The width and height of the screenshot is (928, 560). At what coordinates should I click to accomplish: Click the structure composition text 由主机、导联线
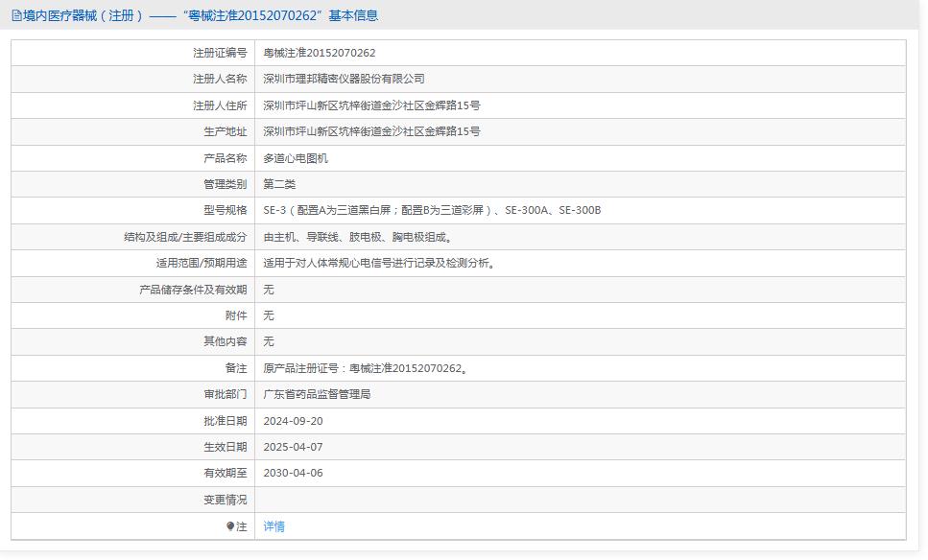tap(358, 237)
